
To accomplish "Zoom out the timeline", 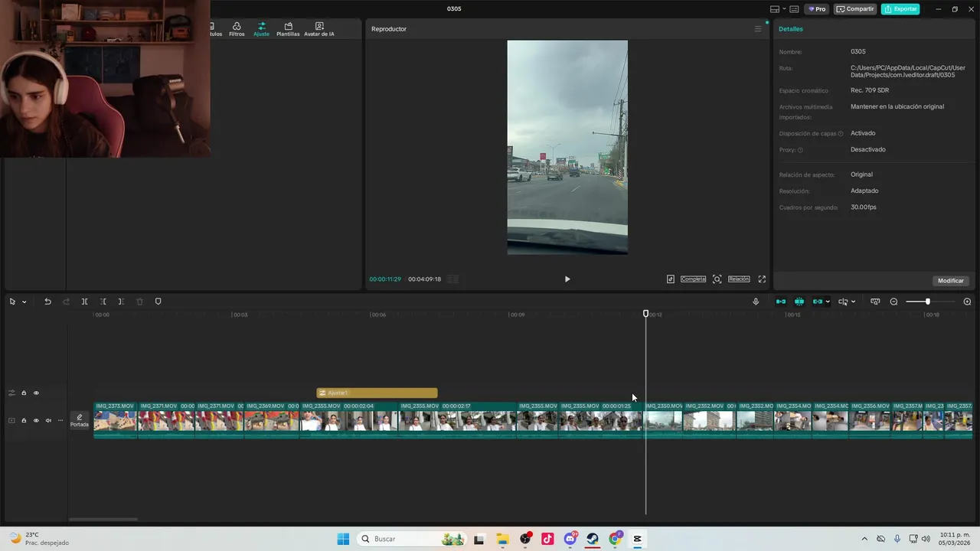I will (x=893, y=302).
